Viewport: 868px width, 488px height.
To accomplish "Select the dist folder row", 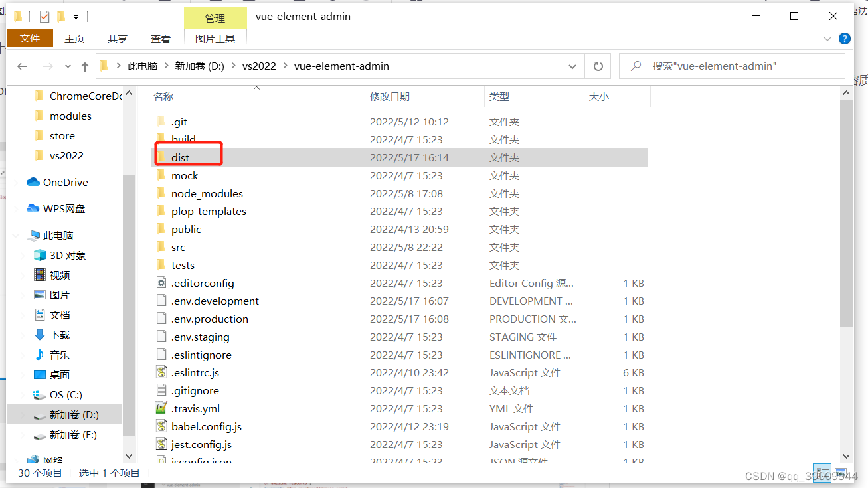I will [400, 157].
